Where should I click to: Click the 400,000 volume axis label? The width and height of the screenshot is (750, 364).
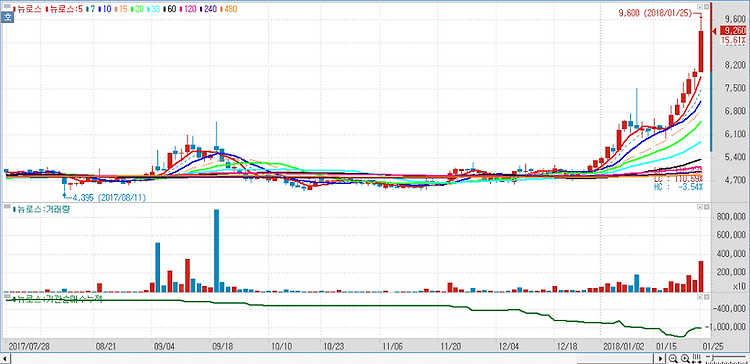click(730, 254)
